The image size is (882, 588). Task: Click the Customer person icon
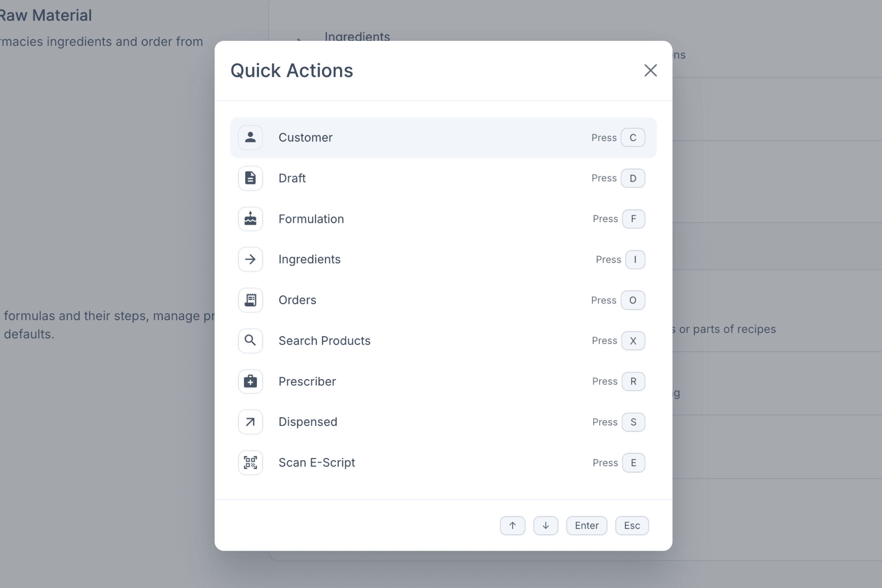[251, 138]
